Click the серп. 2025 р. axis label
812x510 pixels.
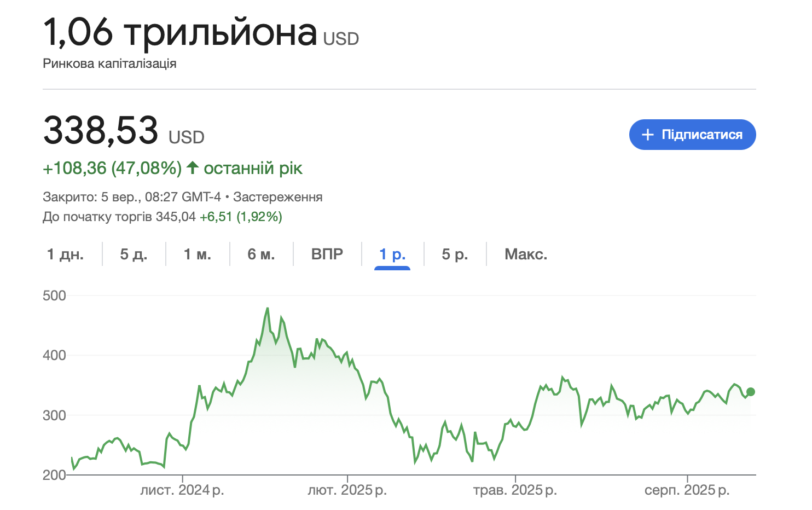(687, 490)
